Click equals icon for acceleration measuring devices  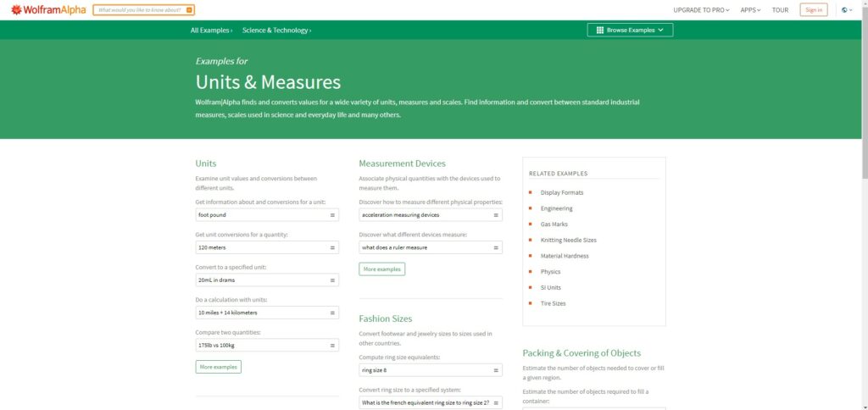click(x=495, y=214)
